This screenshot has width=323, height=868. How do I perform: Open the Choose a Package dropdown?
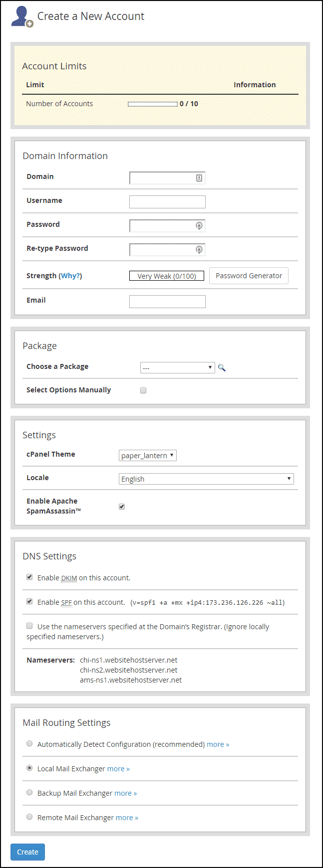177,368
